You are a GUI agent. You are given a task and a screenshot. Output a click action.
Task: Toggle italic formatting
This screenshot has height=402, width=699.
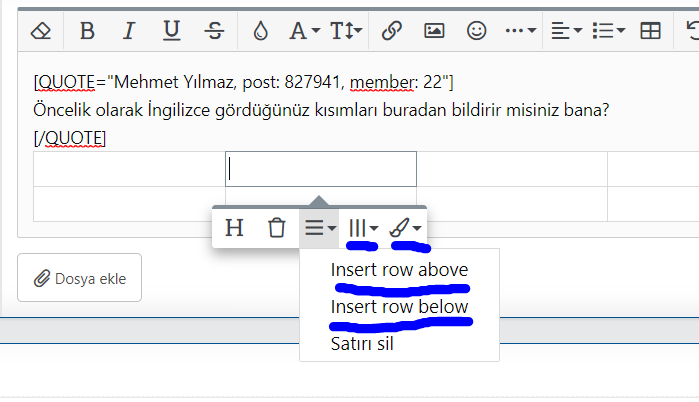pos(128,31)
